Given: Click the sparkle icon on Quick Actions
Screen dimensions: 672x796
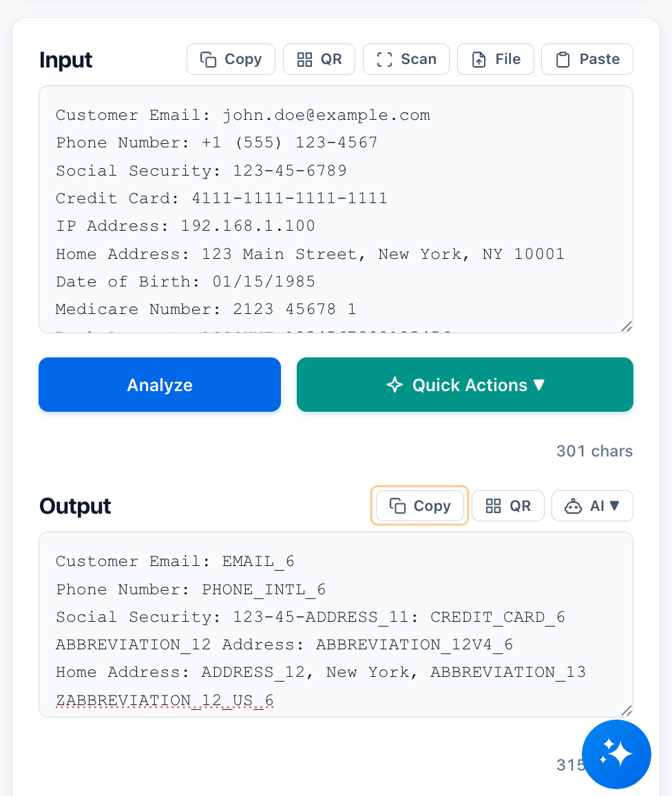Looking at the screenshot, I should [395, 385].
